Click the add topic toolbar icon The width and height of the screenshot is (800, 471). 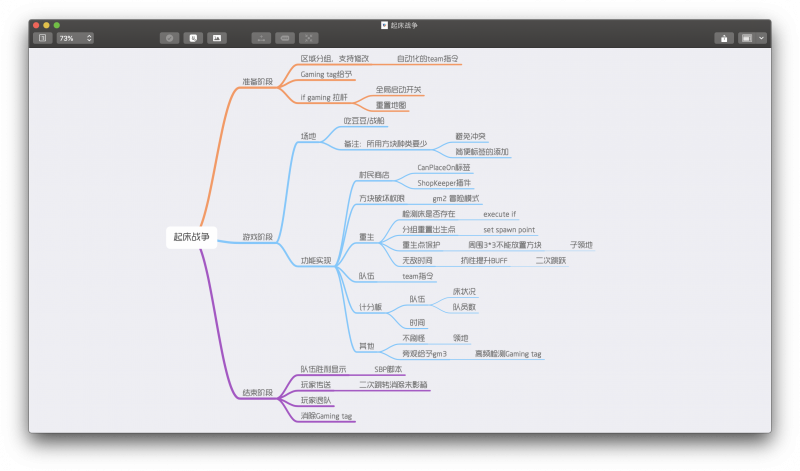[260, 38]
